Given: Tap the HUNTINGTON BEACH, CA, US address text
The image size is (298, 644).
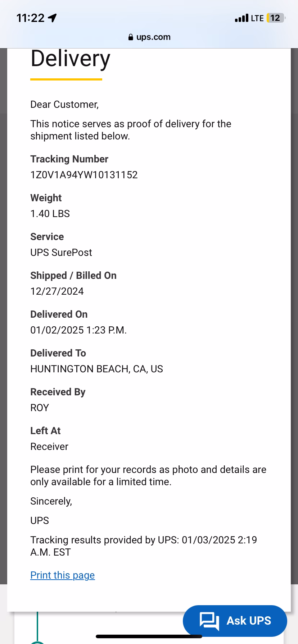Looking at the screenshot, I should tap(96, 369).
